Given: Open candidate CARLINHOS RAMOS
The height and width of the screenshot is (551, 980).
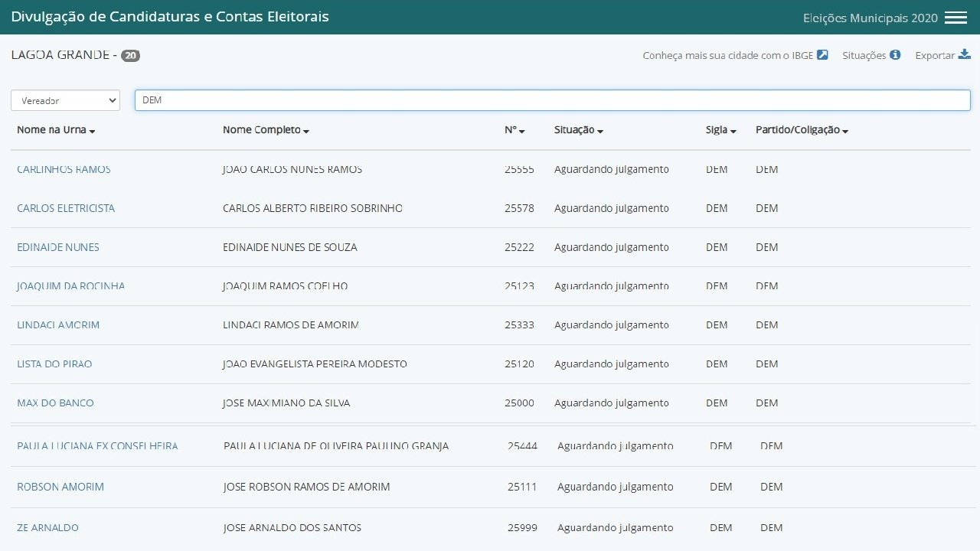Looking at the screenshot, I should 64,169.
